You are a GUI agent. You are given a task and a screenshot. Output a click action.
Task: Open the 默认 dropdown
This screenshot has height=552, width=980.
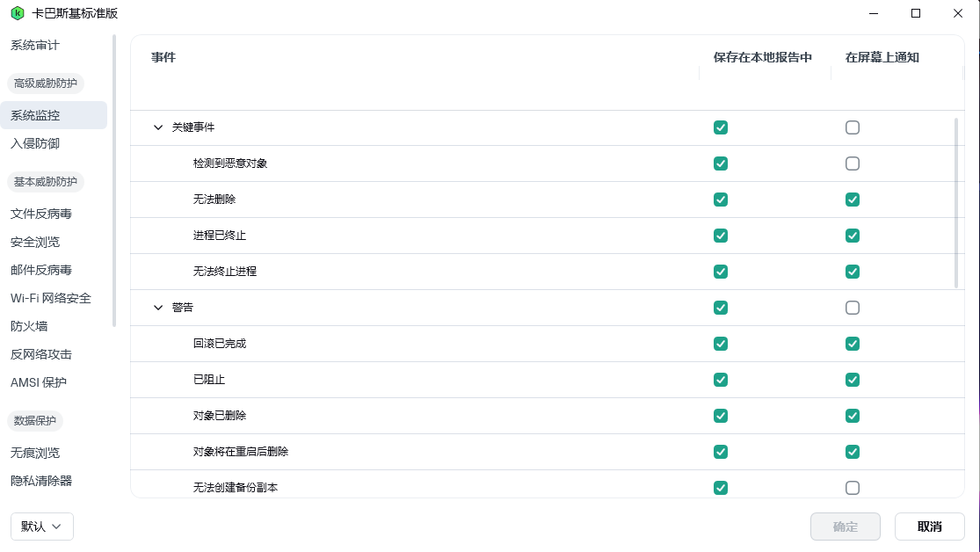coord(42,527)
